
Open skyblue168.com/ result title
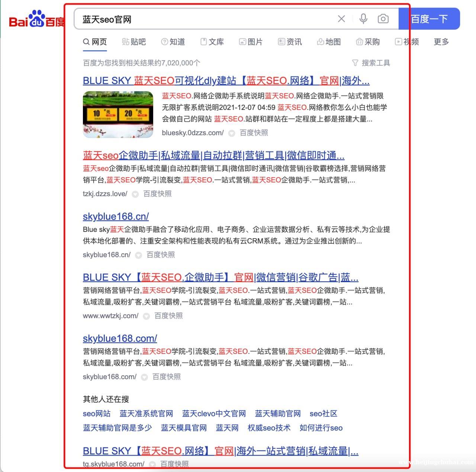pyautogui.click(x=120, y=338)
